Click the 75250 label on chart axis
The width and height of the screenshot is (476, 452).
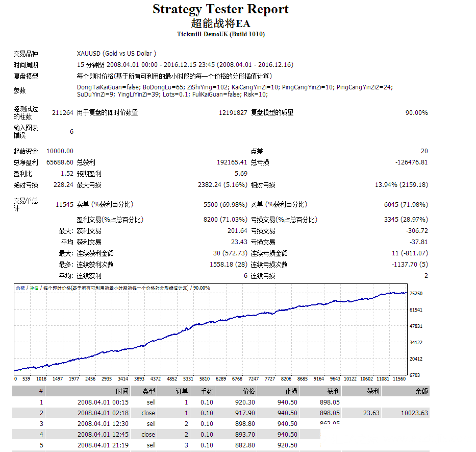click(416, 294)
